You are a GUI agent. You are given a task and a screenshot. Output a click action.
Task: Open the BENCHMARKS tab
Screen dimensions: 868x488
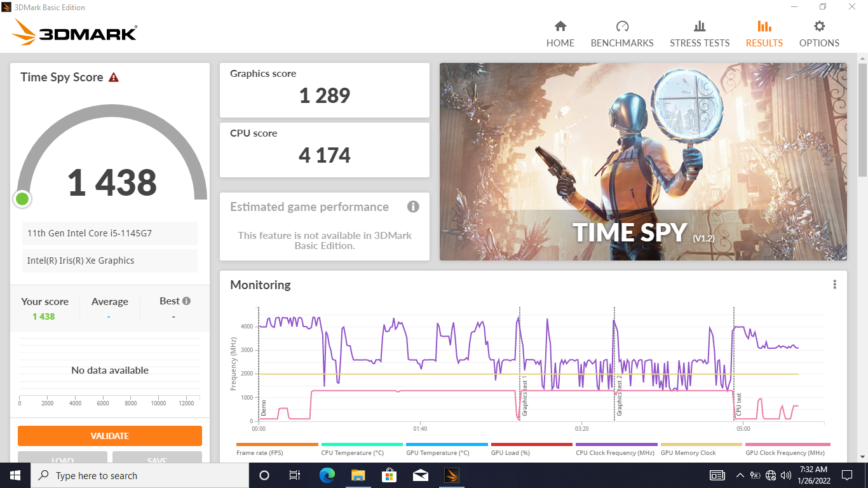622,34
